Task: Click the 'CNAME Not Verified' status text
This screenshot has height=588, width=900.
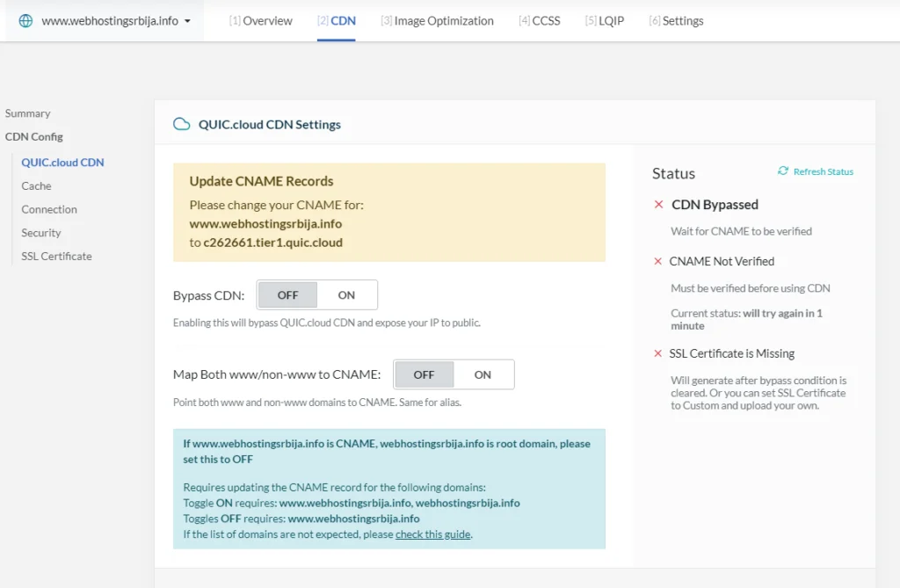Action: (x=722, y=261)
